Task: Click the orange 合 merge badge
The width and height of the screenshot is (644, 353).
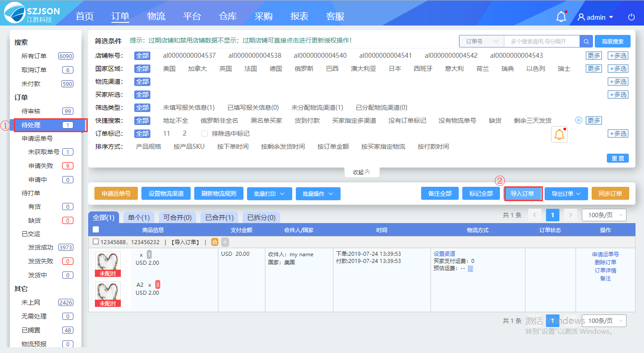Action: point(215,242)
